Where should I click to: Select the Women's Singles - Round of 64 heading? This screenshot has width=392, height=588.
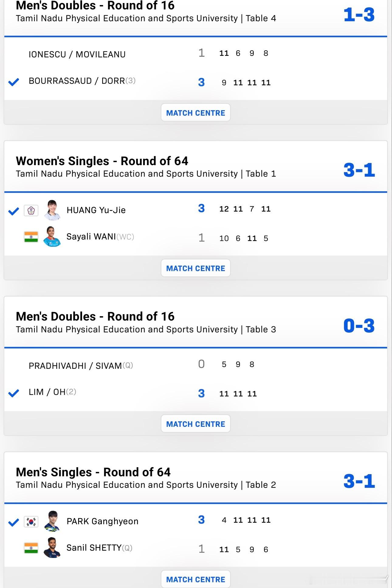click(x=102, y=161)
